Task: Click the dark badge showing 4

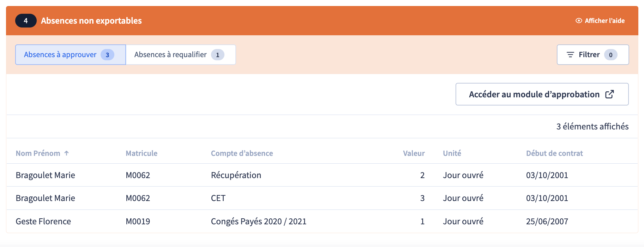Action: pyautogui.click(x=26, y=21)
